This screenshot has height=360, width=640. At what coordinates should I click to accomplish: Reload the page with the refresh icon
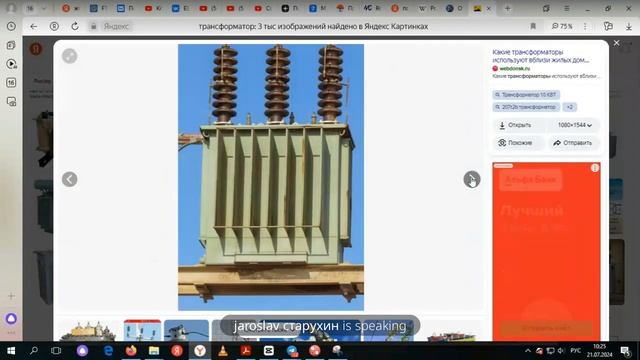[x=75, y=26]
